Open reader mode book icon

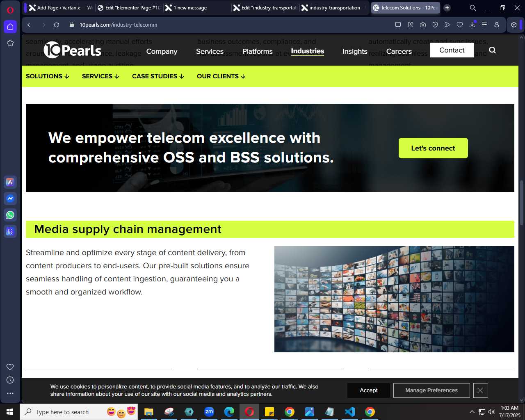pyautogui.click(x=398, y=25)
